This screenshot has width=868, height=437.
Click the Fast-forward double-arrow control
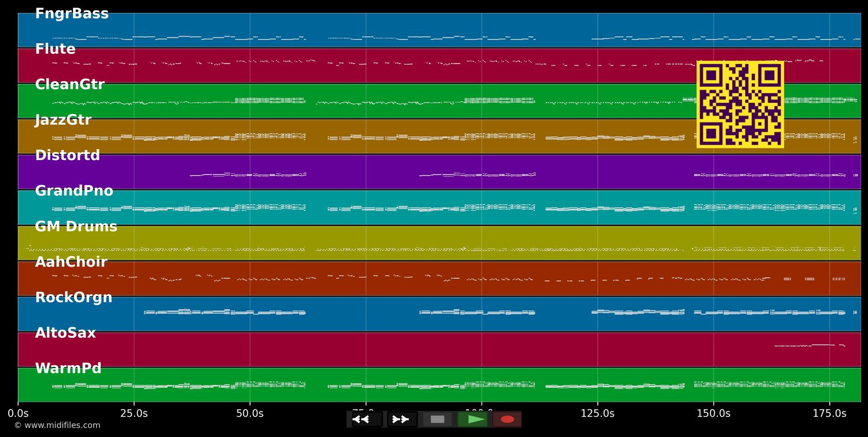[x=400, y=419]
